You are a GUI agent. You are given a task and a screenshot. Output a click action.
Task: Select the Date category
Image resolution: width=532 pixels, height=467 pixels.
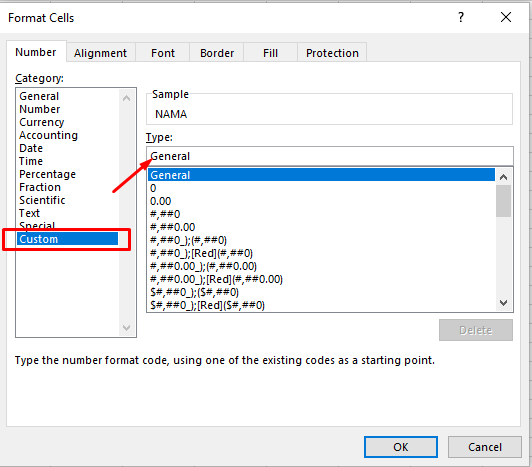pos(31,148)
